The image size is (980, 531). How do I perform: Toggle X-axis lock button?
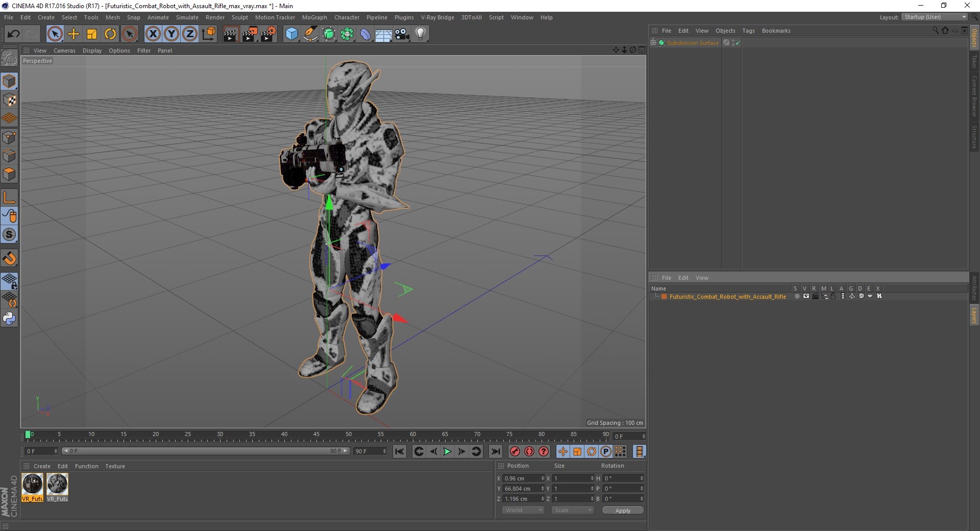coord(153,34)
